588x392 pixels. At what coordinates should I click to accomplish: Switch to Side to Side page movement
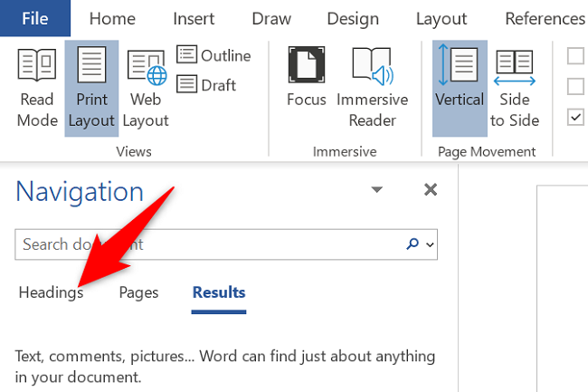[x=514, y=88]
